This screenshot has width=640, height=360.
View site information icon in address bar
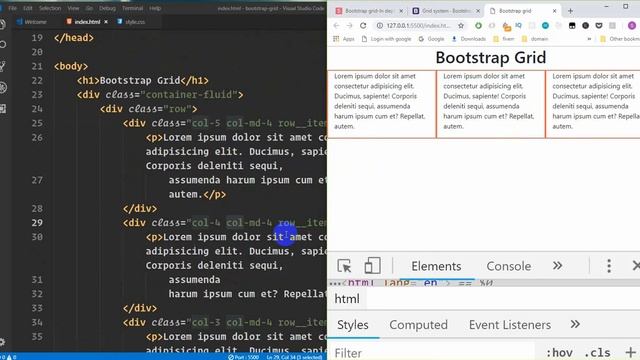click(x=380, y=25)
